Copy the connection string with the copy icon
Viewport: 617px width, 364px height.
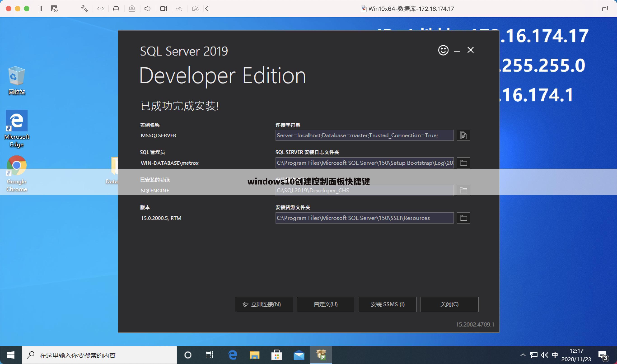(x=463, y=135)
